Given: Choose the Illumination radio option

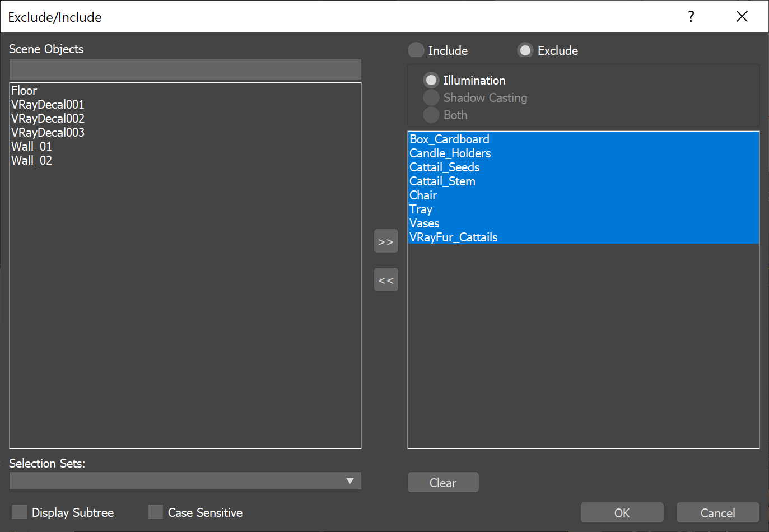Looking at the screenshot, I should click(x=431, y=81).
